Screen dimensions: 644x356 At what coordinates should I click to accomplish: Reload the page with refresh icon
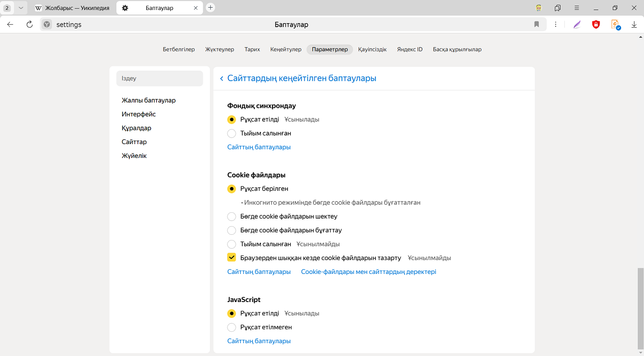click(x=30, y=24)
